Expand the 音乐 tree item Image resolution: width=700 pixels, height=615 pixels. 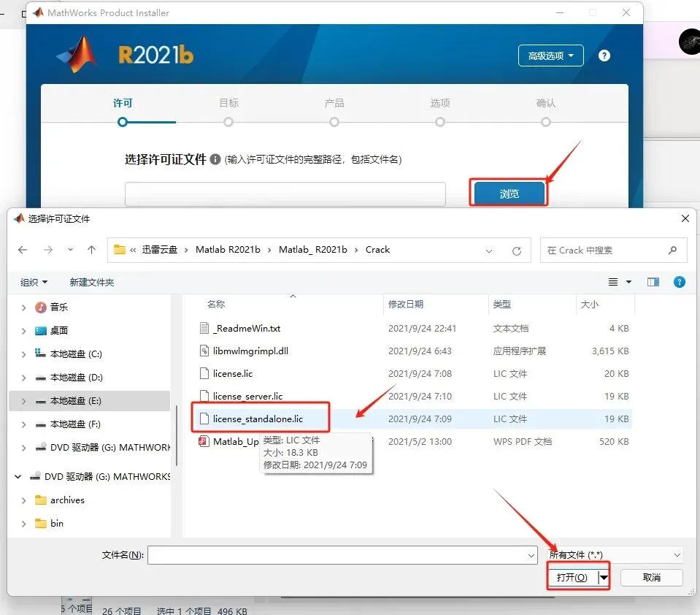pyautogui.click(x=23, y=307)
